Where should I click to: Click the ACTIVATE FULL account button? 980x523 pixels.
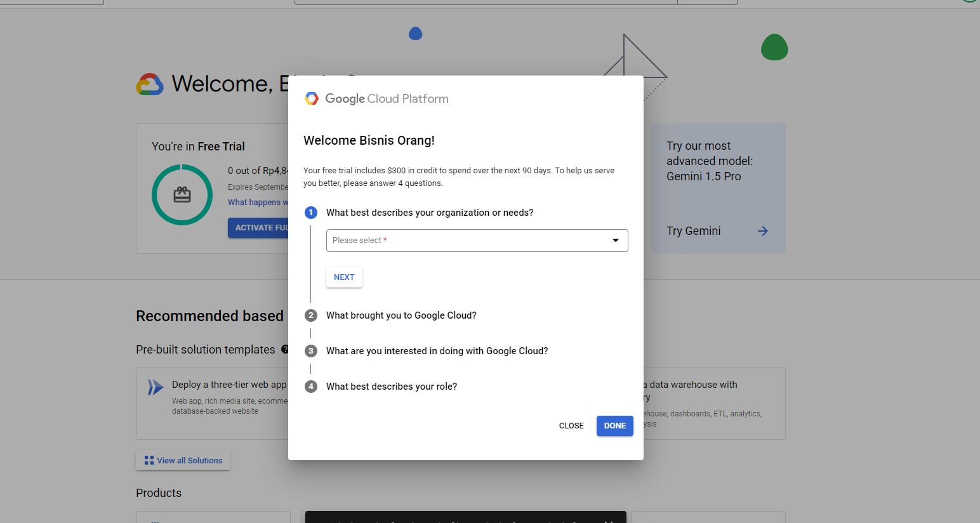click(x=258, y=228)
